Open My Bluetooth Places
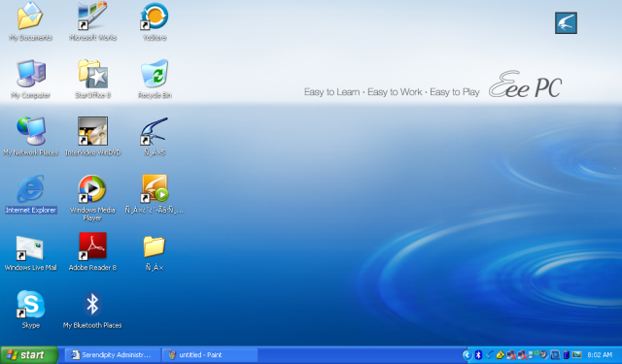Image resolution: width=622 pixels, height=364 pixels. coord(92,310)
